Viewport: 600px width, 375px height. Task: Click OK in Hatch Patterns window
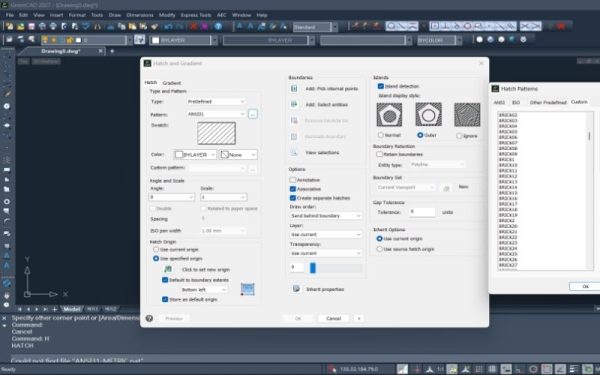(585, 286)
